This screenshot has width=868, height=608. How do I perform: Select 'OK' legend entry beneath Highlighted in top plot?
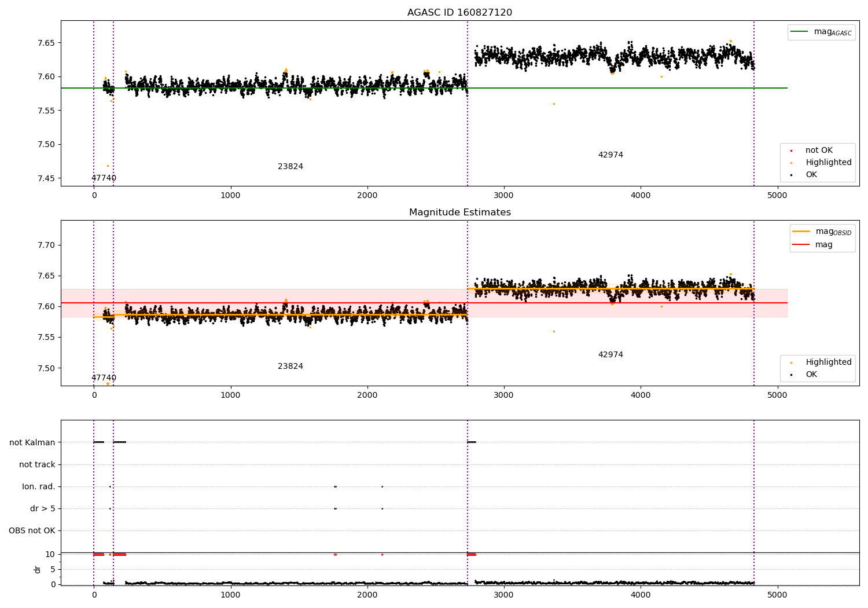pyautogui.click(x=811, y=174)
